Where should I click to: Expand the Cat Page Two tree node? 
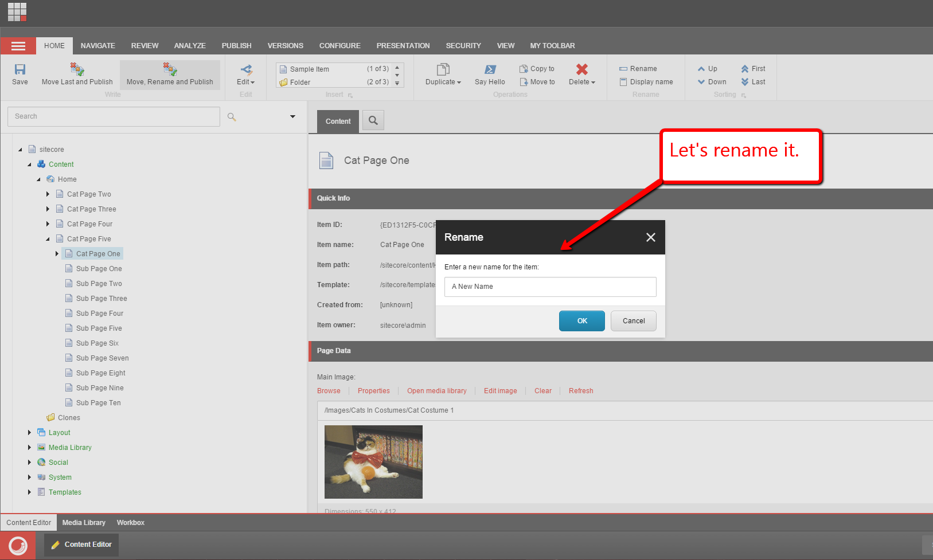(x=48, y=194)
